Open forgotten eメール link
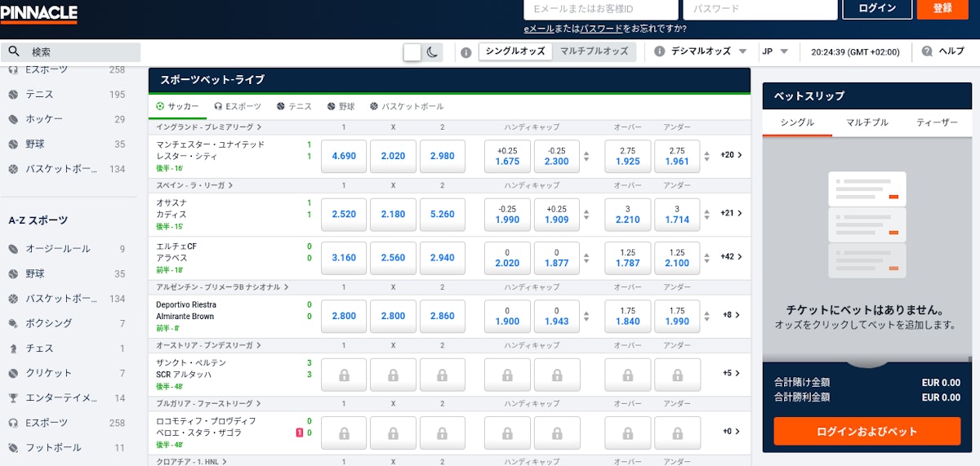 tap(539, 29)
